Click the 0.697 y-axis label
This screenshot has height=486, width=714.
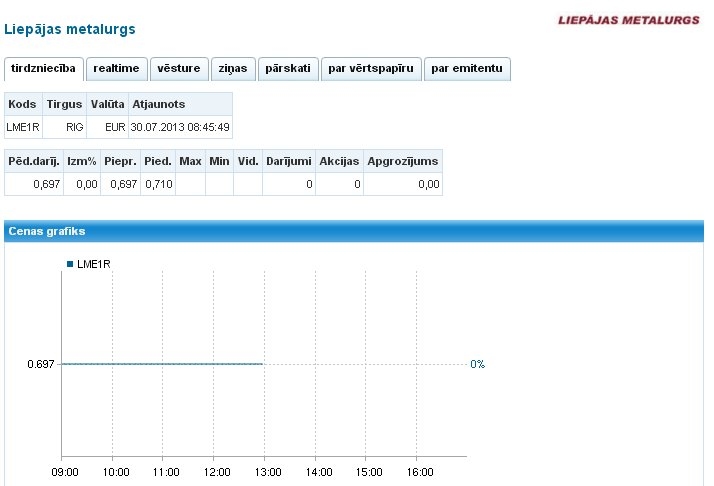[x=41, y=364]
